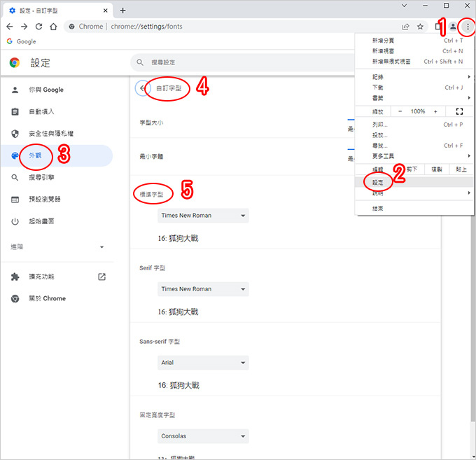Expand the 進階 section
This screenshot has height=460, width=476.
pos(57,247)
